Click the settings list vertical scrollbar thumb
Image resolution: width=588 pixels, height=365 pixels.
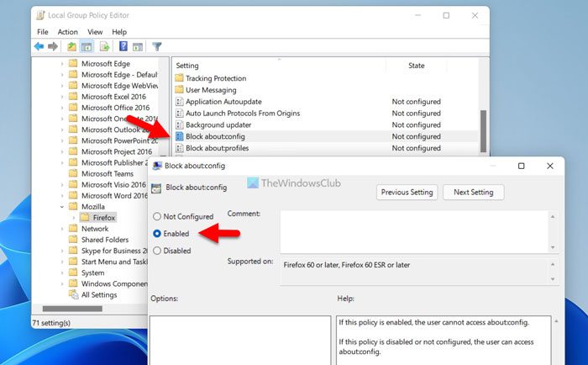(x=483, y=130)
